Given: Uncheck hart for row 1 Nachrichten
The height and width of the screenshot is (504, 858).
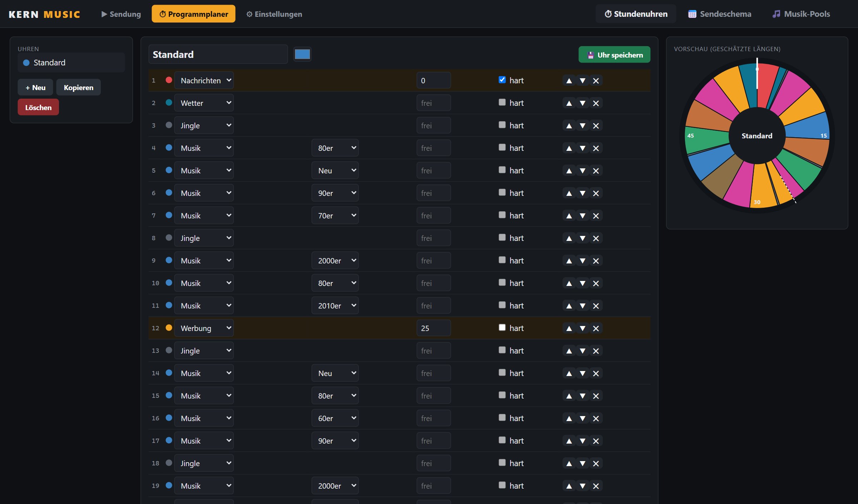Looking at the screenshot, I should (502, 80).
